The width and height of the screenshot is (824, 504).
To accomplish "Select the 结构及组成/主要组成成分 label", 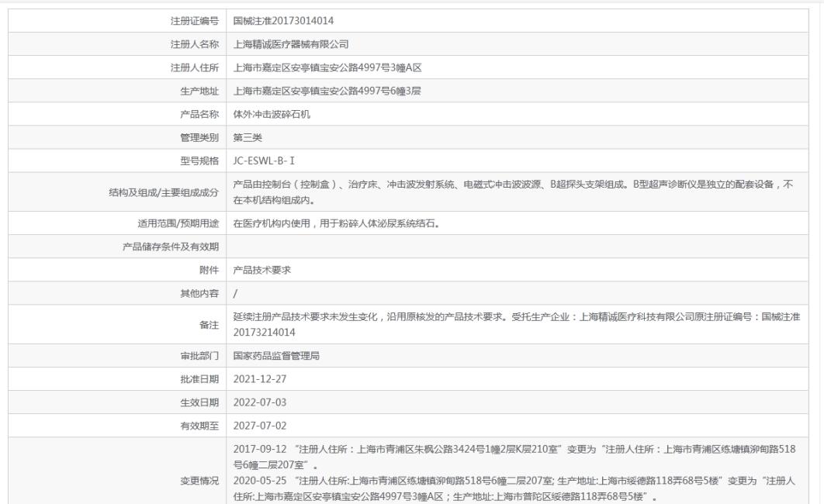I will click(x=164, y=192).
